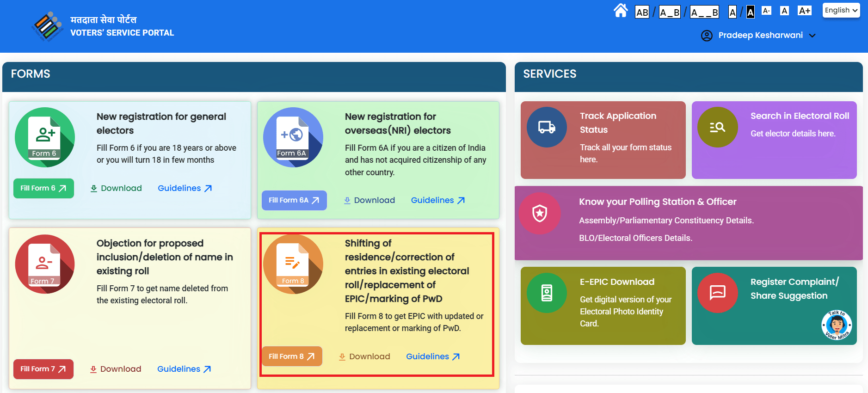The height and width of the screenshot is (393, 868).
Task: Set widest A__B letter spacing
Action: pos(704,12)
